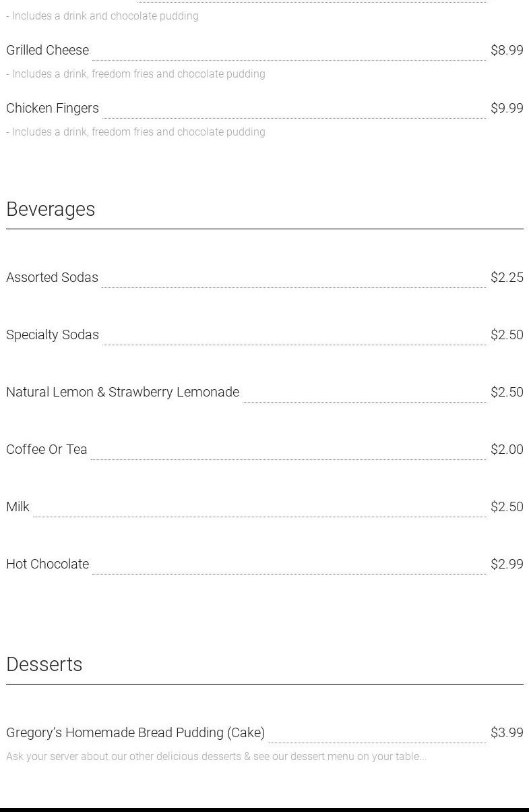Screen dimensions: 529x812
Task: Select the Chicken Fingers item name
Action: 53,108
